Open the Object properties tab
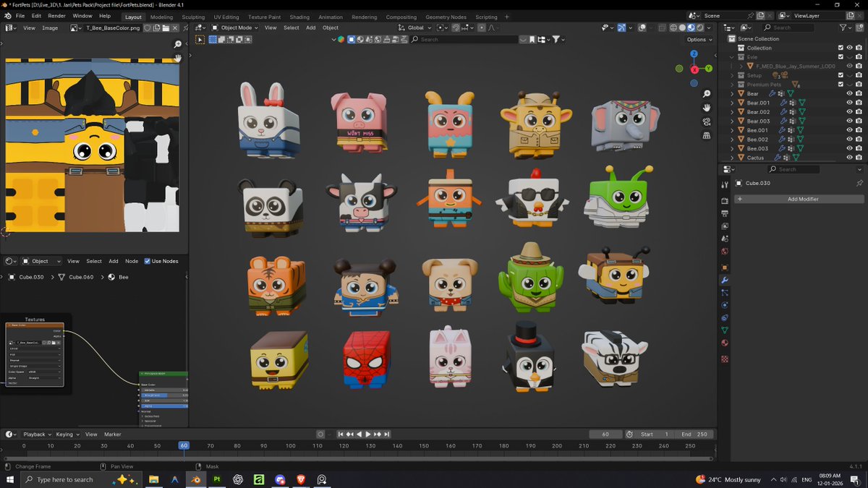Image resolution: width=868 pixels, height=488 pixels. [x=725, y=267]
